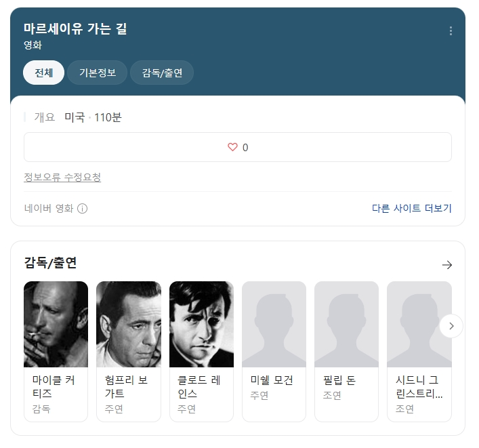Show next cast members with the chevron
This screenshot has height=448, width=479.
pyautogui.click(x=451, y=326)
